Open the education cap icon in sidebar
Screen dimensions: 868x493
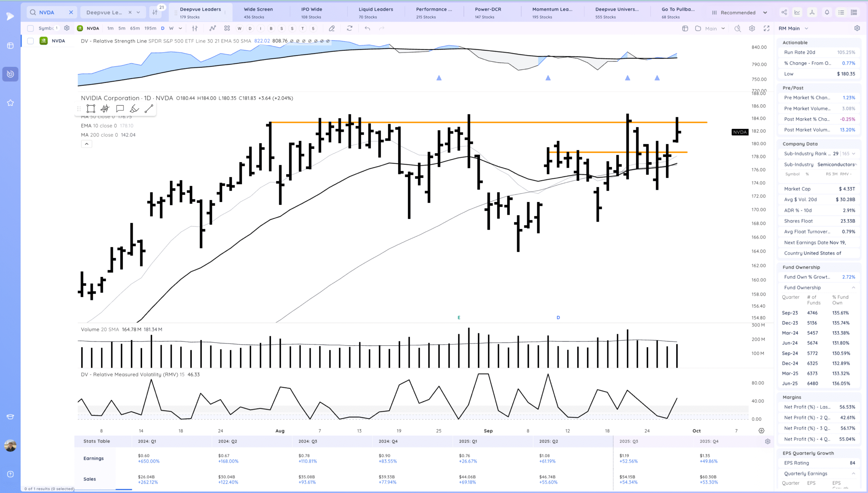coord(10,417)
